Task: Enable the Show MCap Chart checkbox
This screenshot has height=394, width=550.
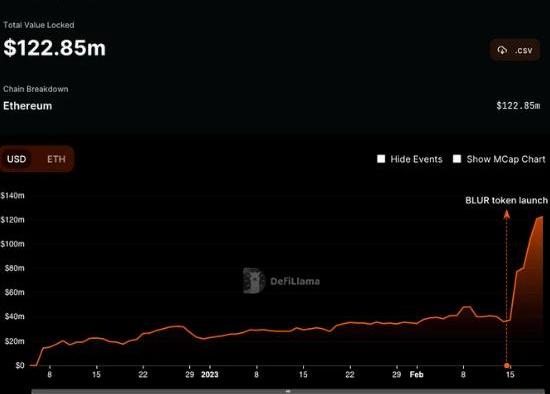Action: point(457,159)
